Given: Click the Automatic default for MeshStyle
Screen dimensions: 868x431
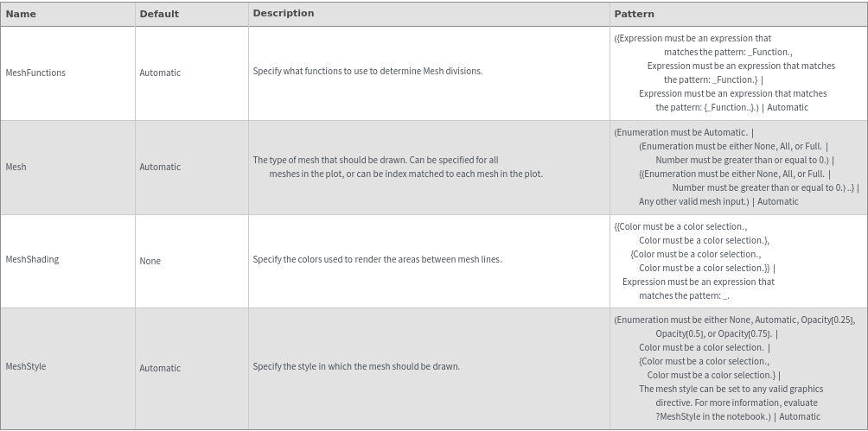Looking at the screenshot, I should click(160, 368).
